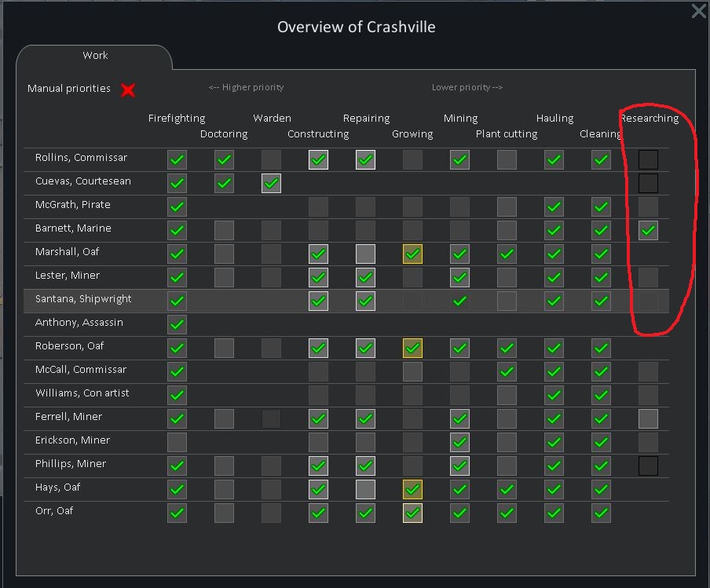Disable Manual priorities via the red X

coord(127,89)
